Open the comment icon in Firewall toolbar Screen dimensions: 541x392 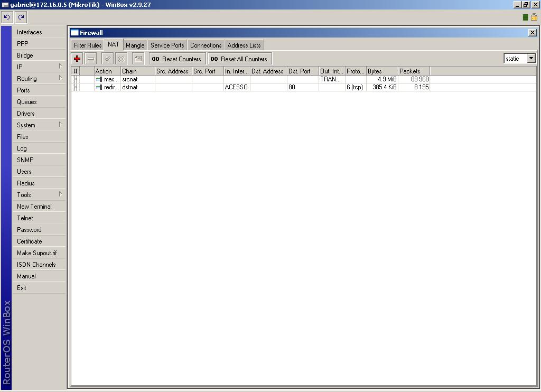pyautogui.click(x=138, y=59)
